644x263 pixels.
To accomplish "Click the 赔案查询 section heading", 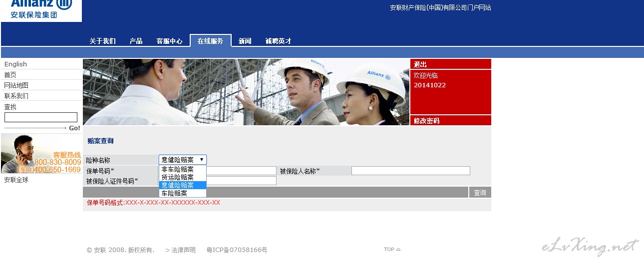I will 100,141.
